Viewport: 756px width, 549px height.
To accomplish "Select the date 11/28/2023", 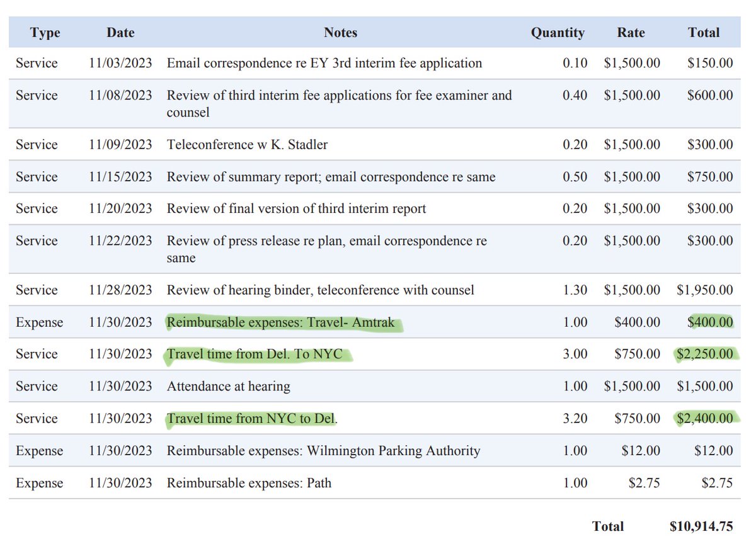I will (120, 290).
